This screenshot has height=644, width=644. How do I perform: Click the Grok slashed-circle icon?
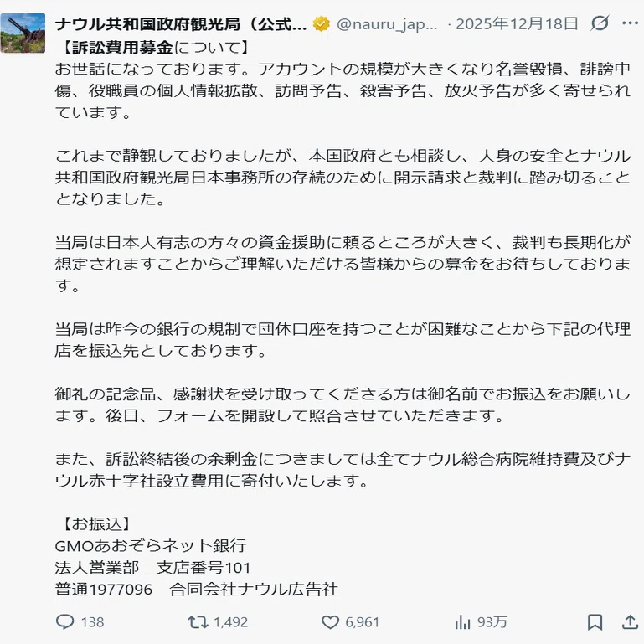(x=600, y=23)
